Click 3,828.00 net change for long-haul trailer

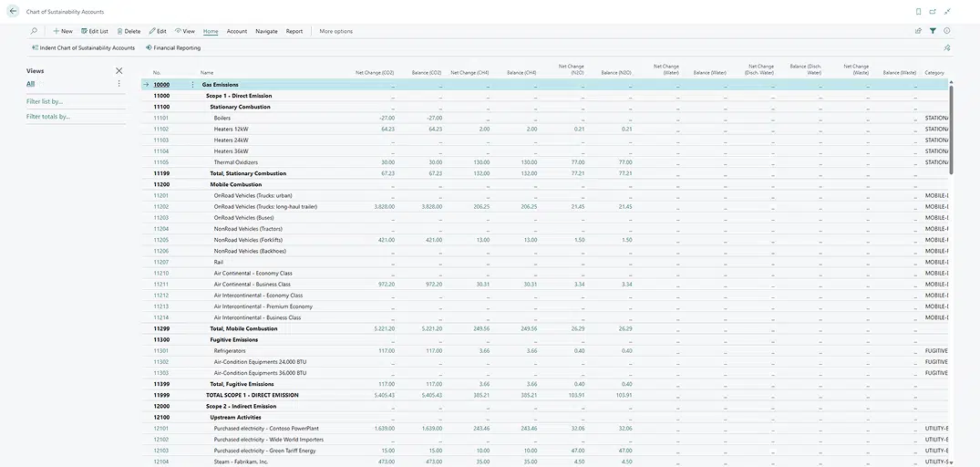pos(385,207)
